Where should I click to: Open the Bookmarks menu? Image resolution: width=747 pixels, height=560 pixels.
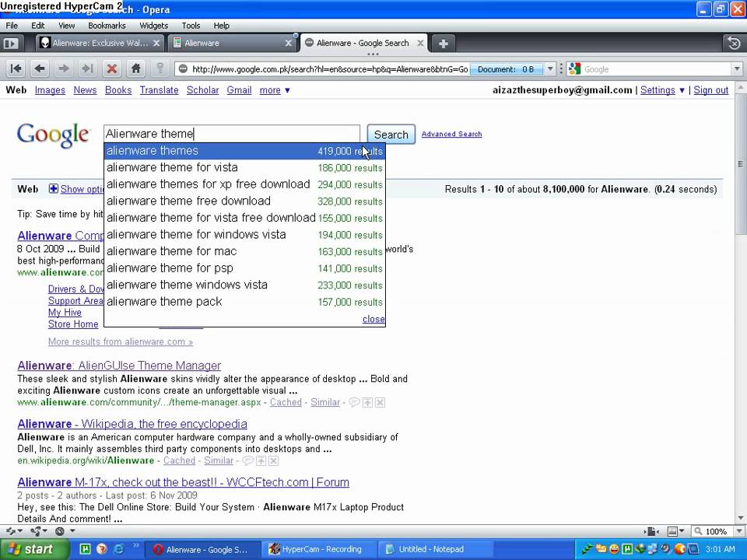tap(107, 26)
